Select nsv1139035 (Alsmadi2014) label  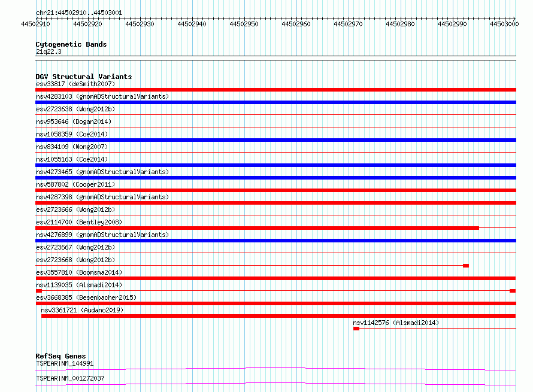[x=79, y=285]
